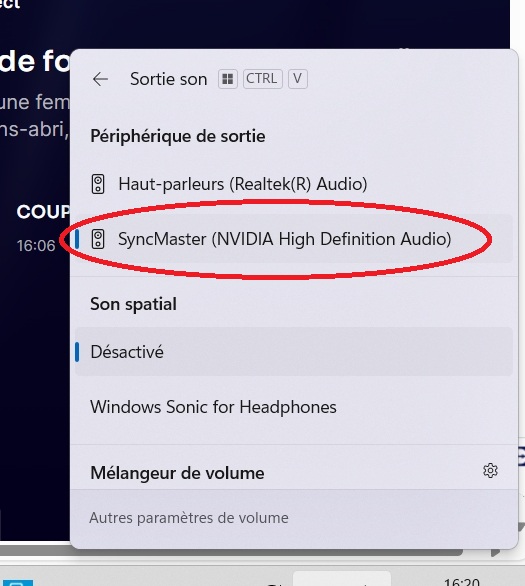Click the taskbar clock showing 16:20
Image resolution: width=525 pixels, height=586 pixels.
click(461, 582)
